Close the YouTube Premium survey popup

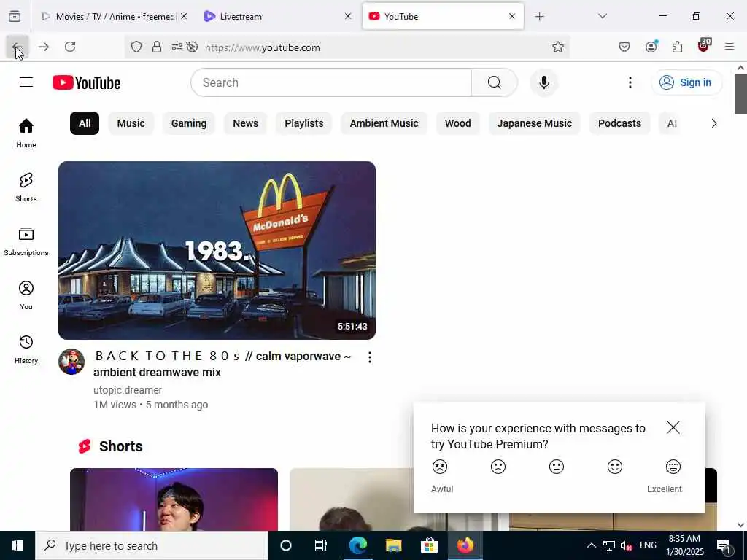pos(673,427)
